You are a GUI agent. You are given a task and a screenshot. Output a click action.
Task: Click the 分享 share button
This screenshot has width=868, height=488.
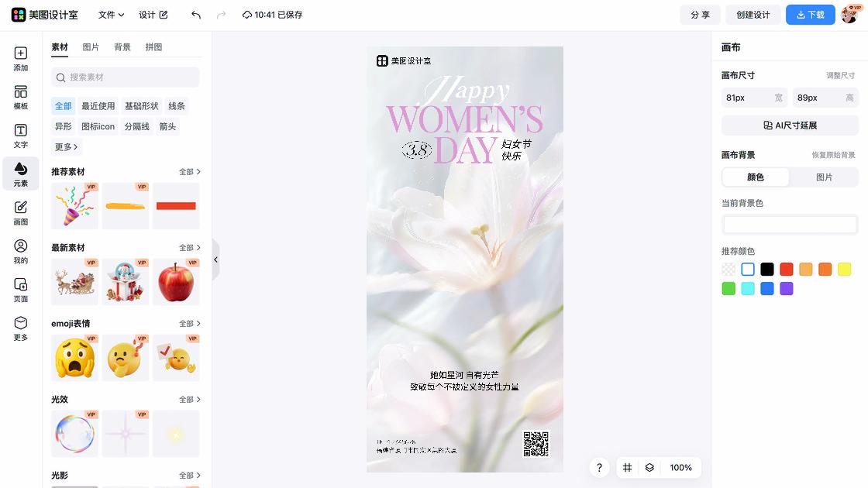(x=701, y=15)
